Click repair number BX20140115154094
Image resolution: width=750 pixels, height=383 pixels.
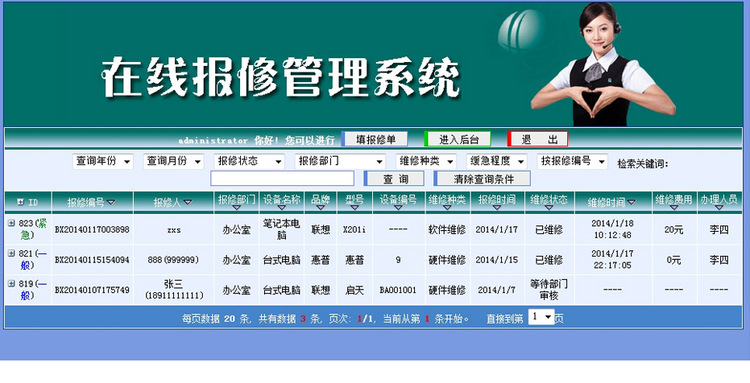pos(92,260)
